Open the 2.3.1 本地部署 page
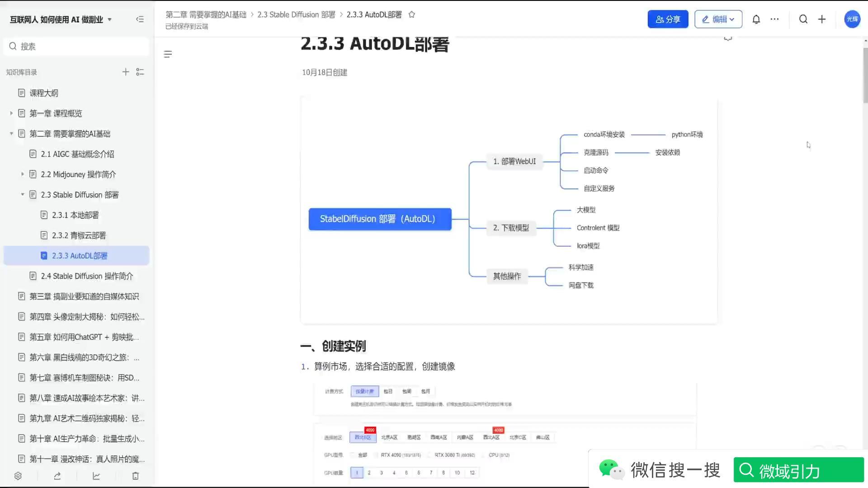 coord(76,215)
